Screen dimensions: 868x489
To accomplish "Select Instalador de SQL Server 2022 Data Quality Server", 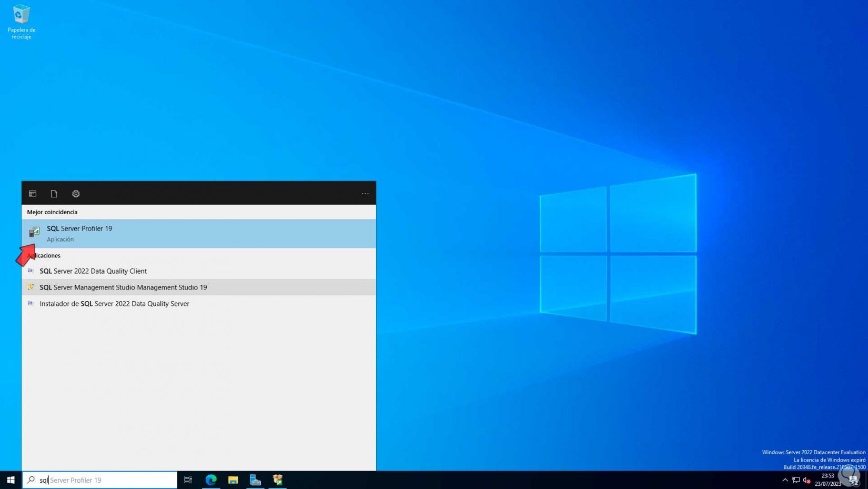I will point(114,304).
